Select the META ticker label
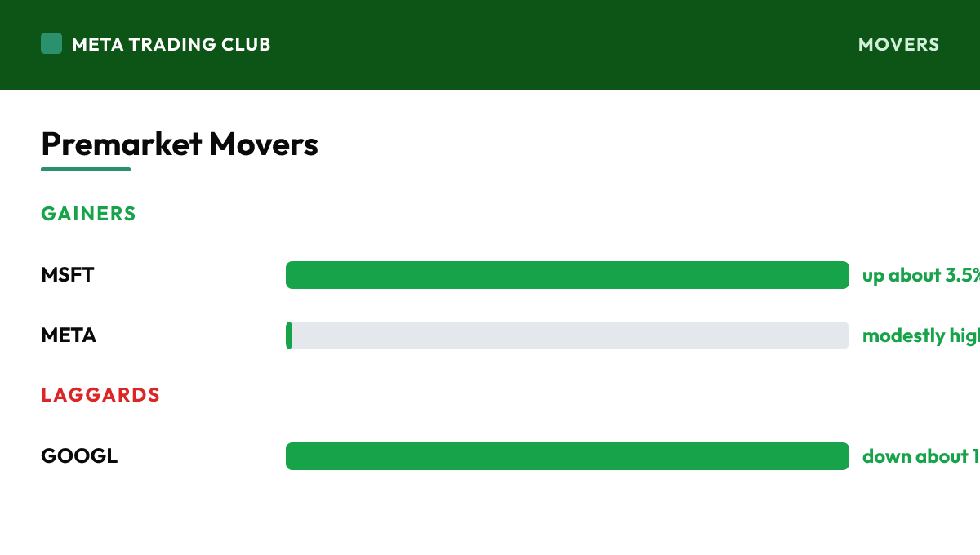Image resolution: width=980 pixels, height=555 pixels. click(69, 335)
